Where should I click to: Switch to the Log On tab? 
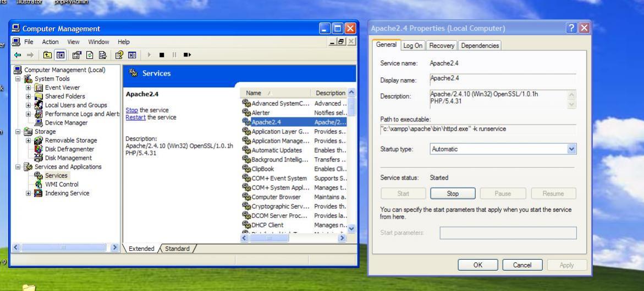(413, 46)
